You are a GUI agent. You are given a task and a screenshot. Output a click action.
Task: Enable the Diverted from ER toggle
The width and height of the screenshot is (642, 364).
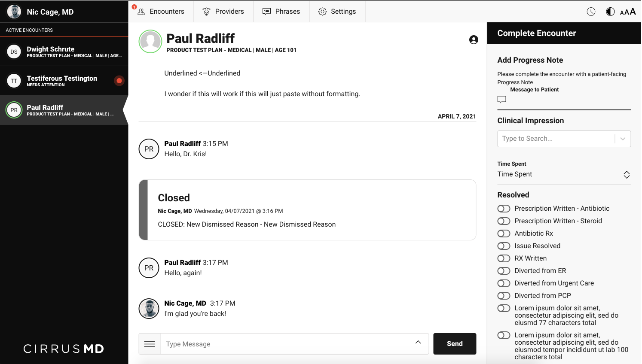504,271
